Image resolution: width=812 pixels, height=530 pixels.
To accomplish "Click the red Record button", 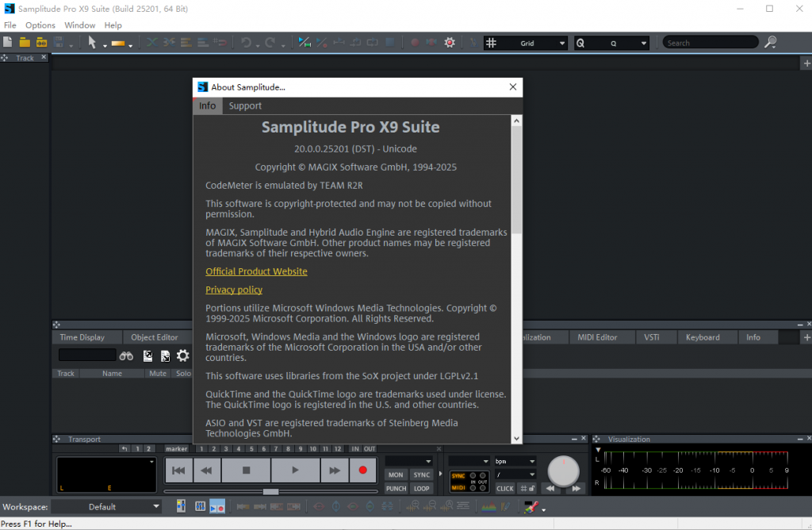I will (x=362, y=470).
